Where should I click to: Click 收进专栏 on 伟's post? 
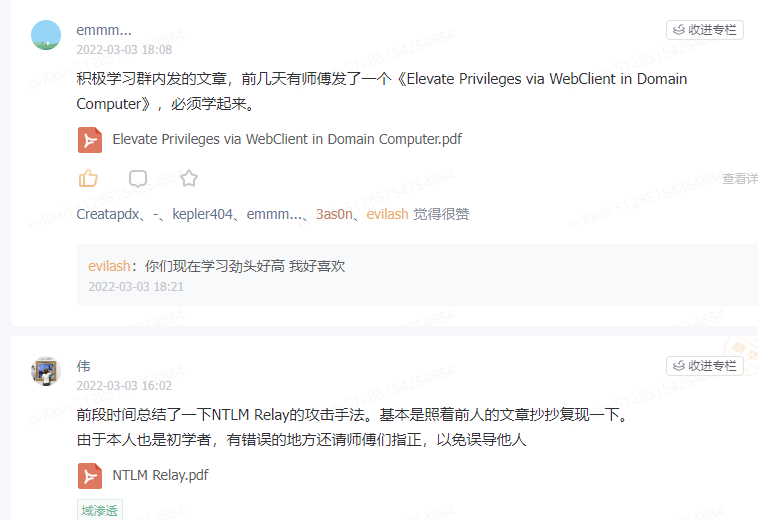click(x=704, y=366)
